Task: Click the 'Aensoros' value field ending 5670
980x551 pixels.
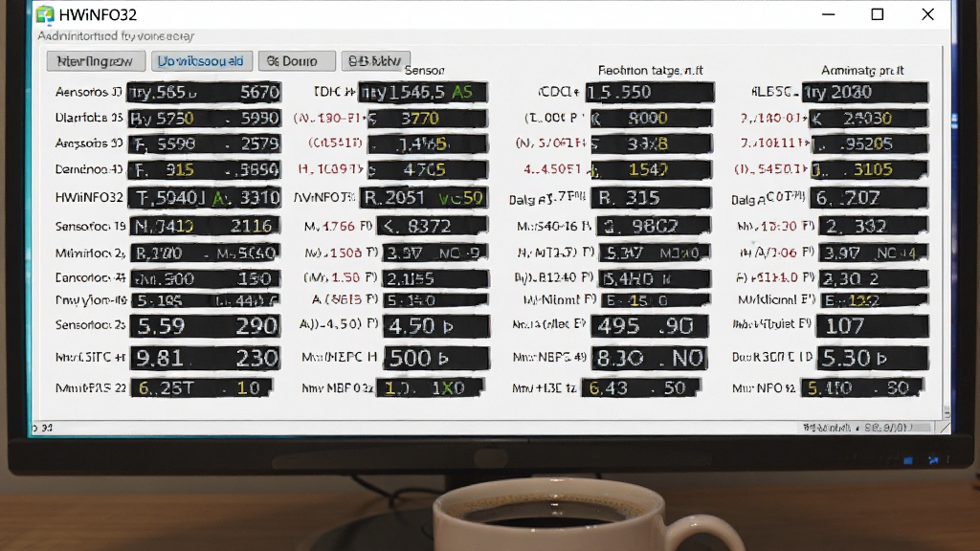Action: 204,93
